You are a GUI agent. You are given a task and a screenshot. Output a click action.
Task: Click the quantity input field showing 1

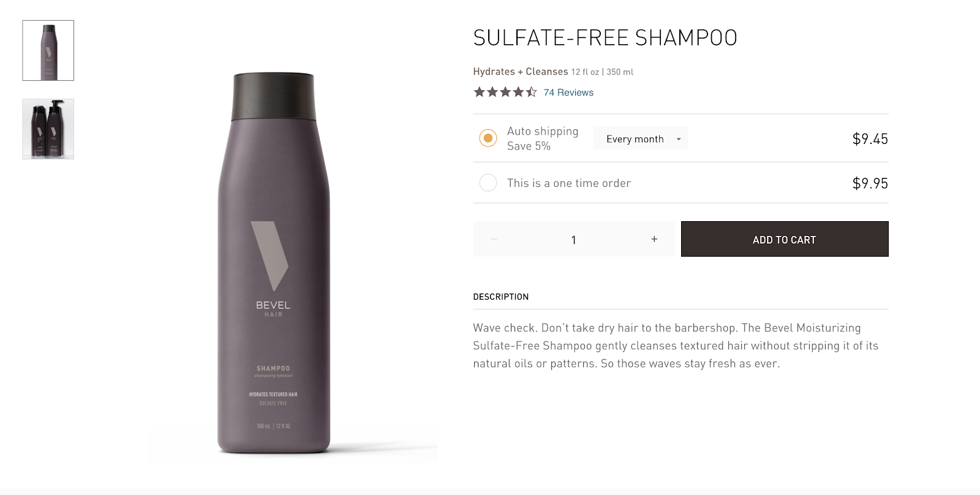574,240
